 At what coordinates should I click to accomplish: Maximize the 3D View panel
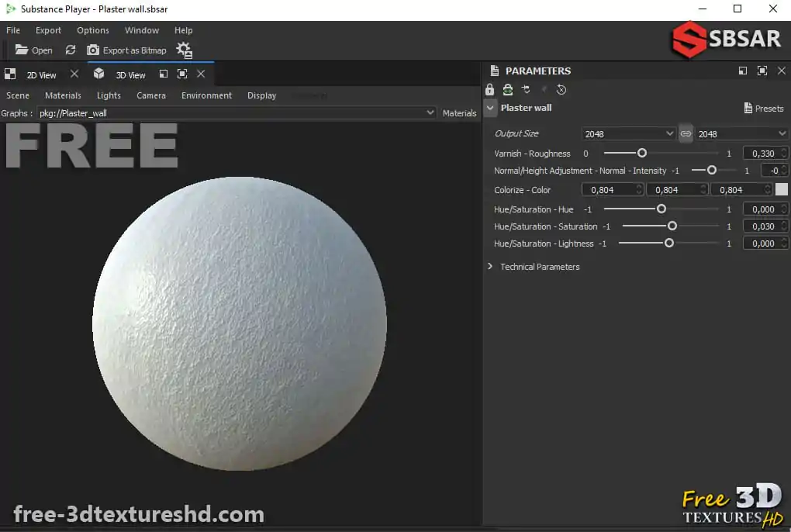pos(182,74)
